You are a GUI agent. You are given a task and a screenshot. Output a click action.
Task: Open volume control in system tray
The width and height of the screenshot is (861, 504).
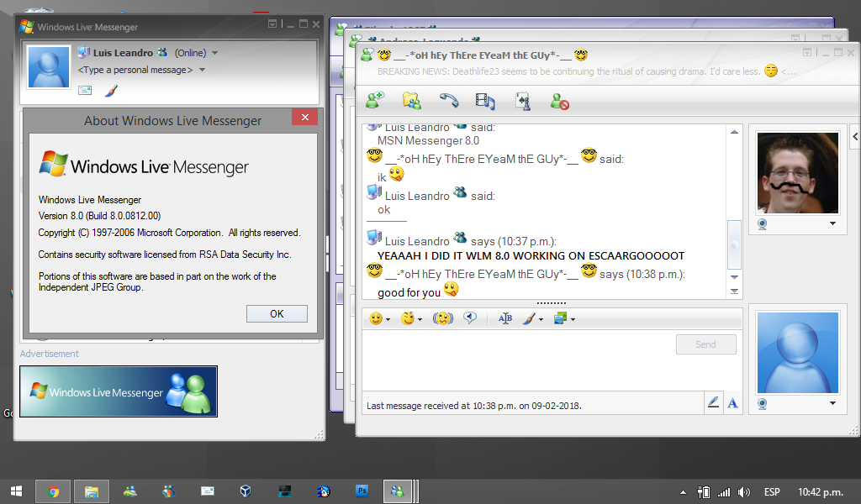tap(744, 492)
